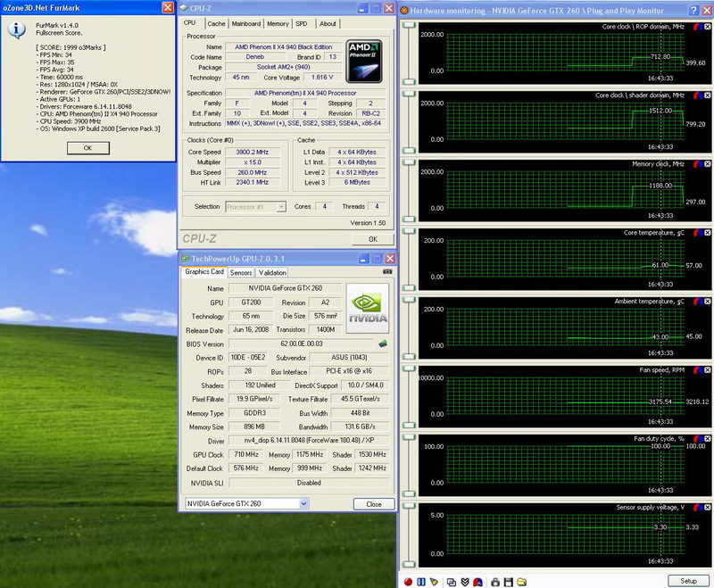
Task: Click the top slider handle beside Core clock graph
Action: [410, 27]
